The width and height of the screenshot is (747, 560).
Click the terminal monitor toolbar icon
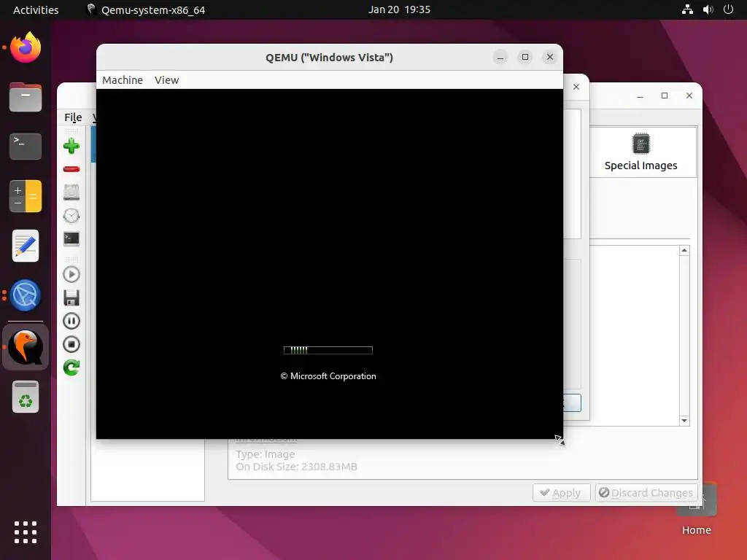coord(71,238)
